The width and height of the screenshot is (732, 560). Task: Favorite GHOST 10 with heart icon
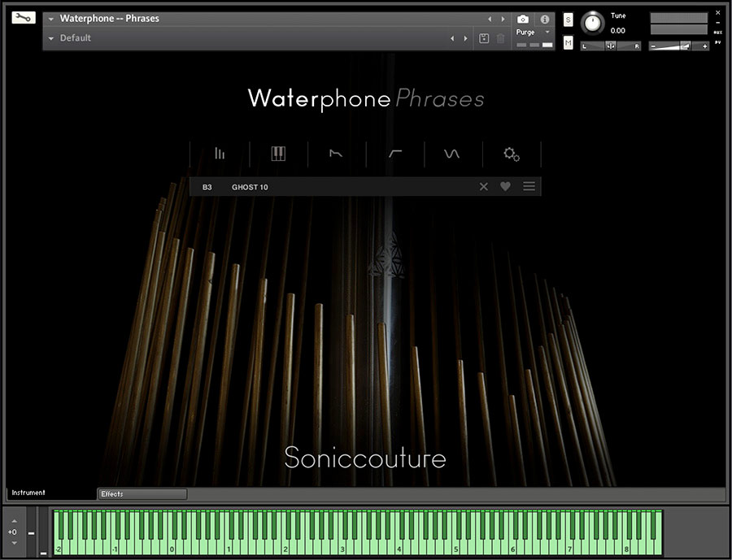(505, 187)
